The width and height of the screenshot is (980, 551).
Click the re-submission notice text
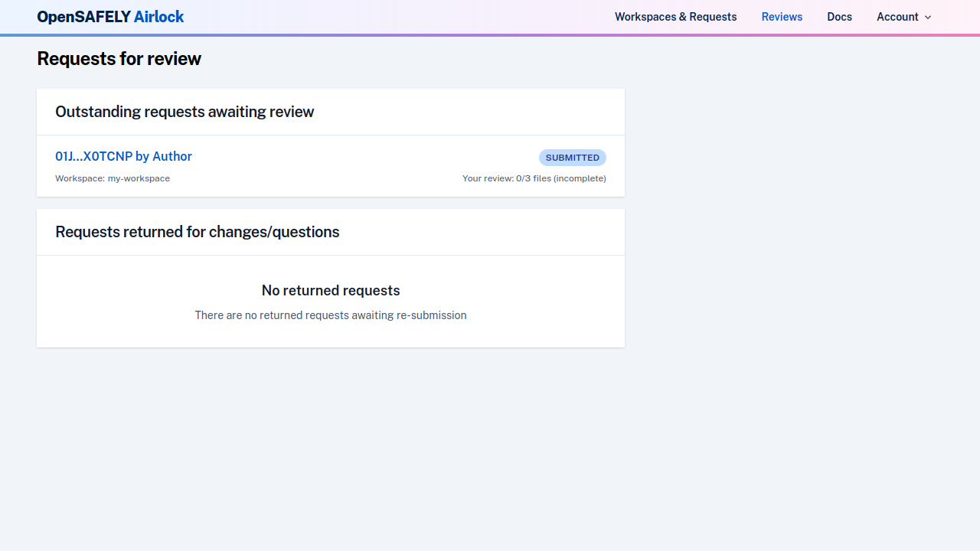point(330,315)
